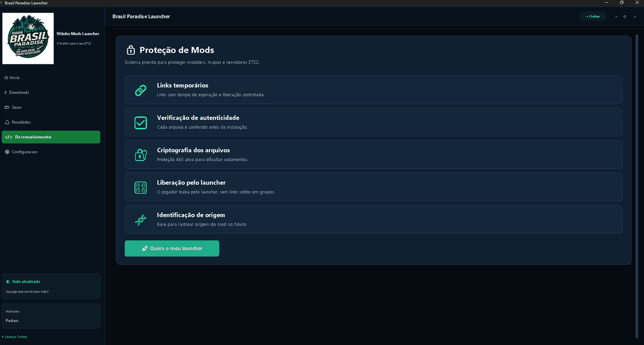The width and height of the screenshot is (644, 345).
Task: Click the Licença Online status text
Action: coord(16,337)
